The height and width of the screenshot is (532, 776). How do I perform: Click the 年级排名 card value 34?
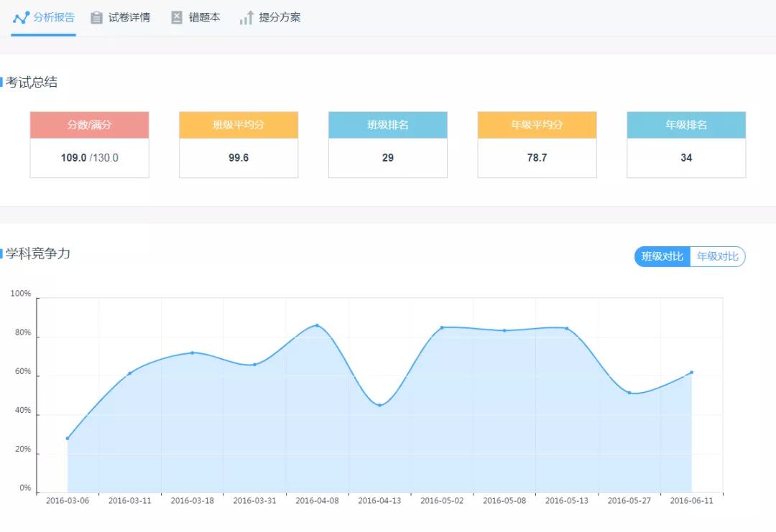pyautogui.click(x=686, y=157)
